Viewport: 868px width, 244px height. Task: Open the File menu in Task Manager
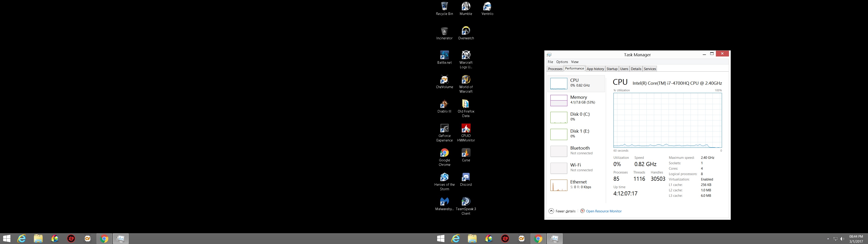(550, 62)
